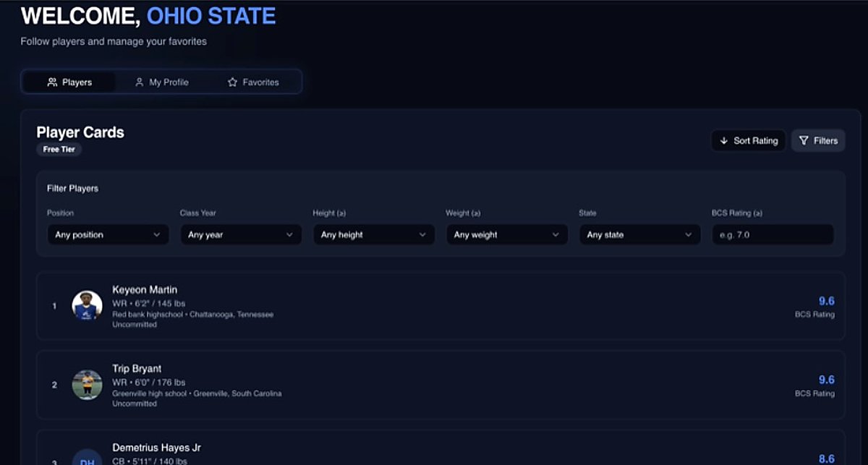Click Keyeon Martin's 9.6 BCS rating

coord(826,301)
